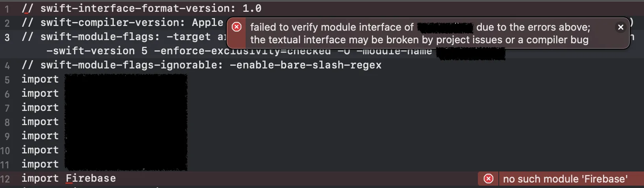Click the -enable-bare-slash-regex flag text

[306, 65]
